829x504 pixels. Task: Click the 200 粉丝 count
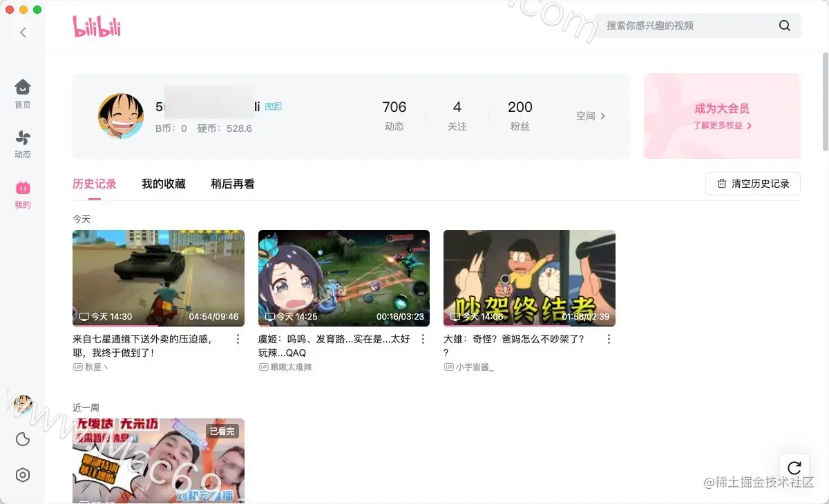coord(520,115)
